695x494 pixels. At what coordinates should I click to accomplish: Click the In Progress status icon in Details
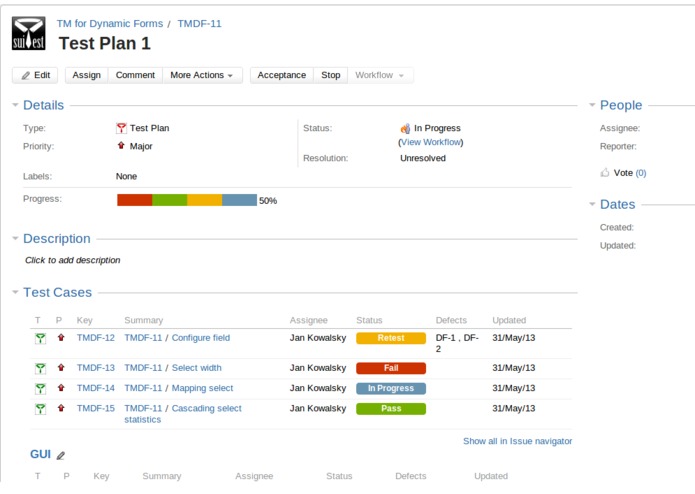pyautogui.click(x=405, y=128)
